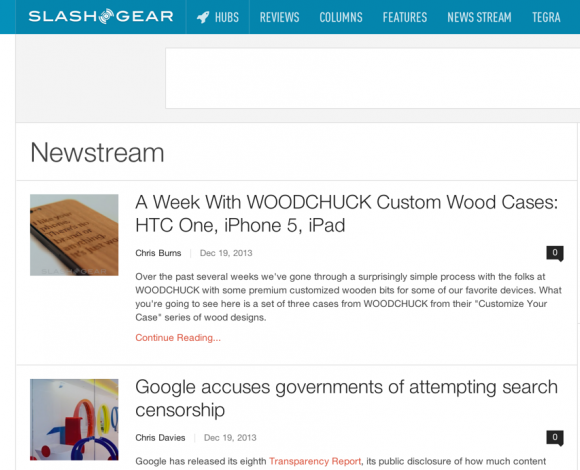Open the WOODCHUCK Custom Wood Cases headline
Image resolution: width=580 pixels, height=470 pixels.
tap(347, 214)
